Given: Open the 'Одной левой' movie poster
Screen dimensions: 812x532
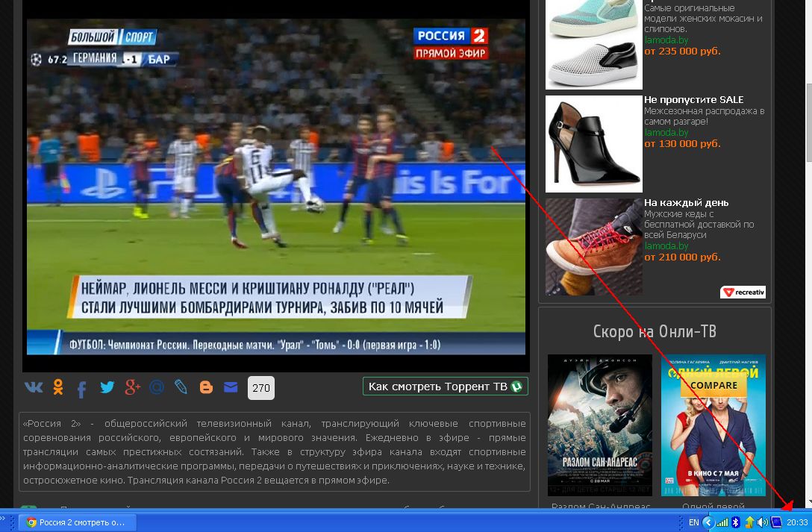Looking at the screenshot, I should click(713, 425).
